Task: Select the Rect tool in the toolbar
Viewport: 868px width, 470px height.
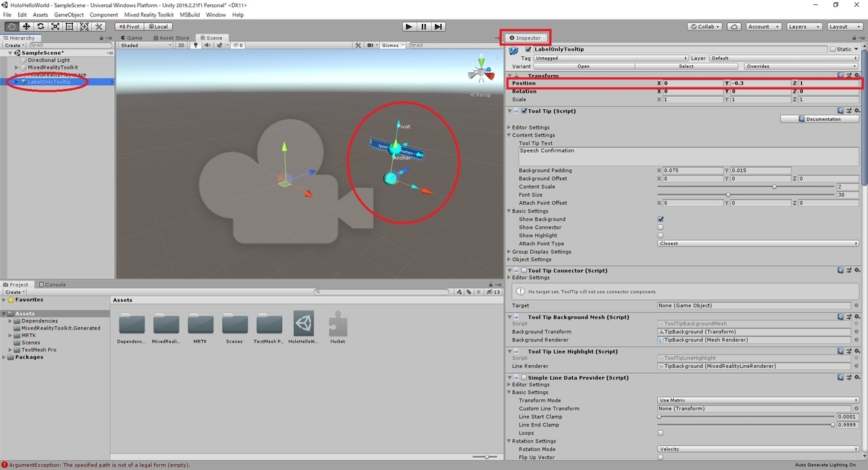Action: tap(69, 26)
